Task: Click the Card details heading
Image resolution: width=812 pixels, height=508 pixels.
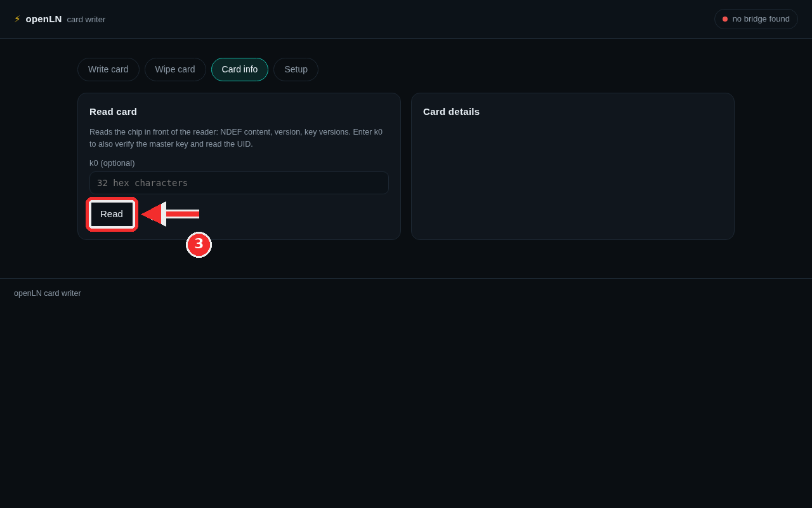Action: point(452,112)
